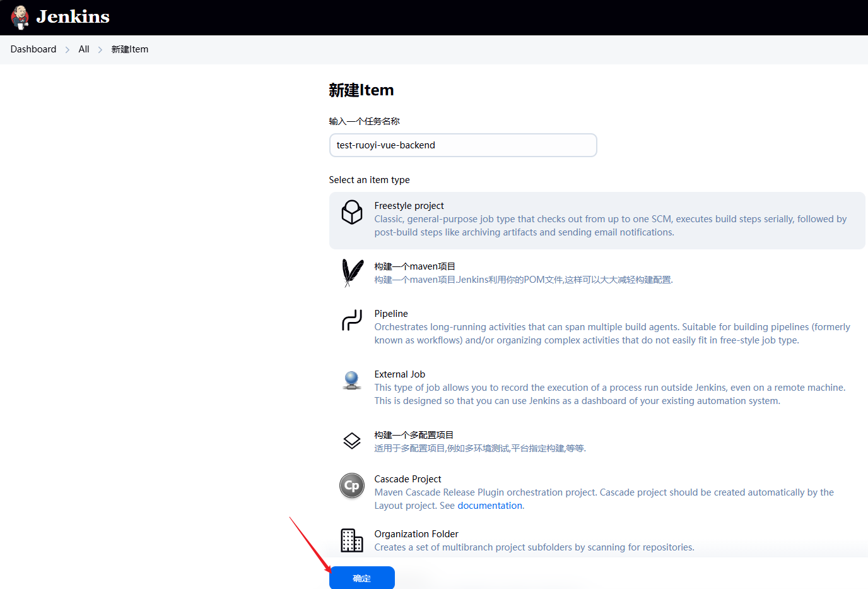Focus the task name input field
This screenshot has width=868, height=589.
pos(463,145)
